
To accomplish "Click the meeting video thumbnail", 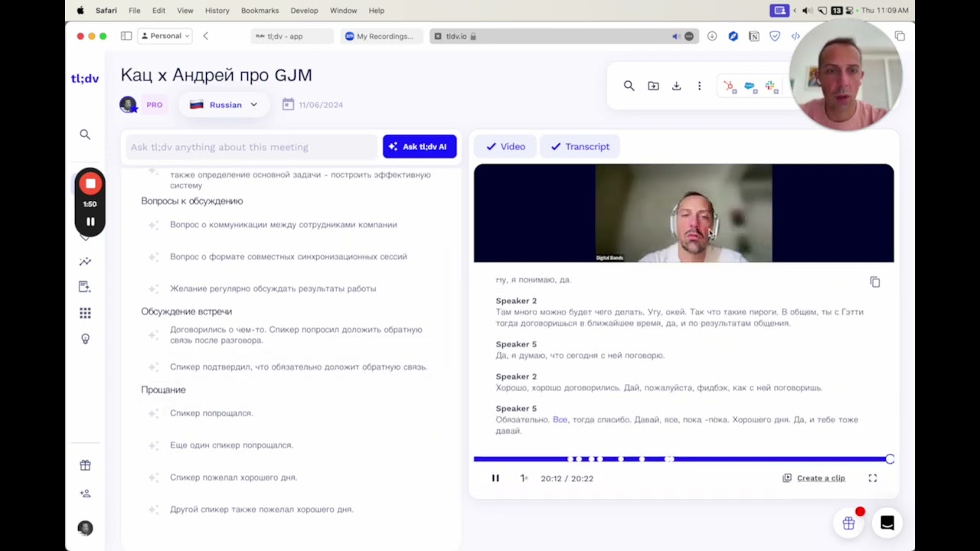I will [684, 214].
